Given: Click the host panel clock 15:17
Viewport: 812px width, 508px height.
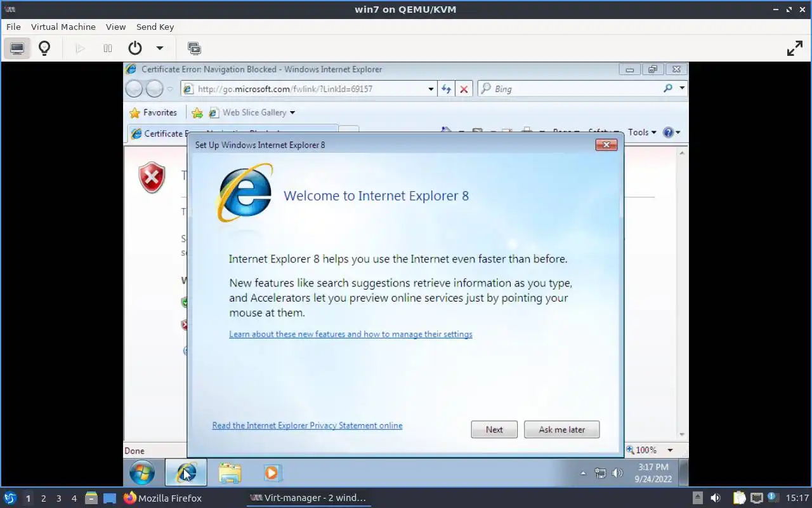Looking at the screenshot, I should (797, 498).
